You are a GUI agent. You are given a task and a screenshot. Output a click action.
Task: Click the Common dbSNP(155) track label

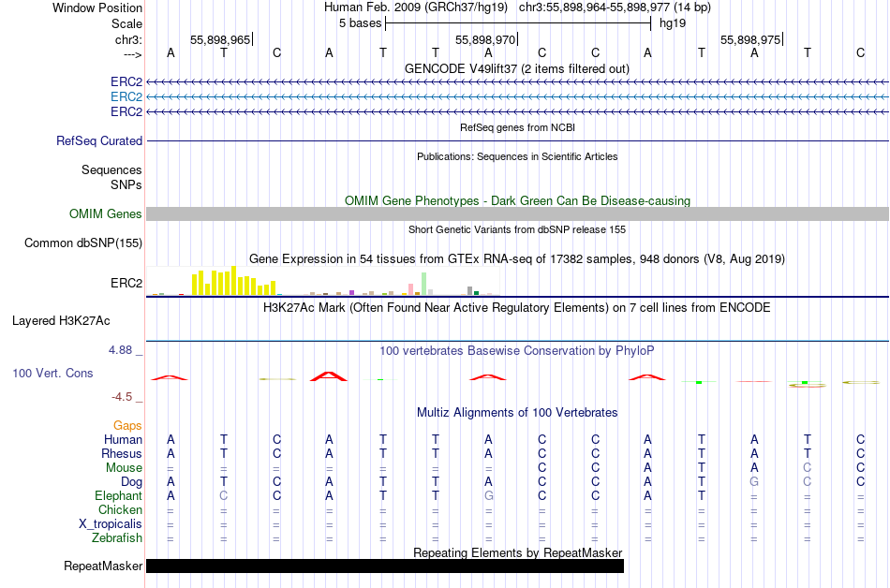[x=83, y=243]
